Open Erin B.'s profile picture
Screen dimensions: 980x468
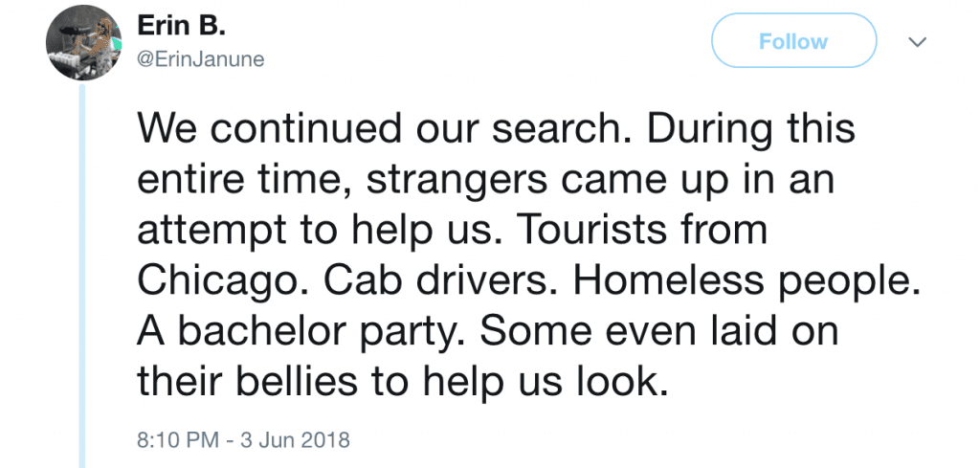tap(82, 43)
